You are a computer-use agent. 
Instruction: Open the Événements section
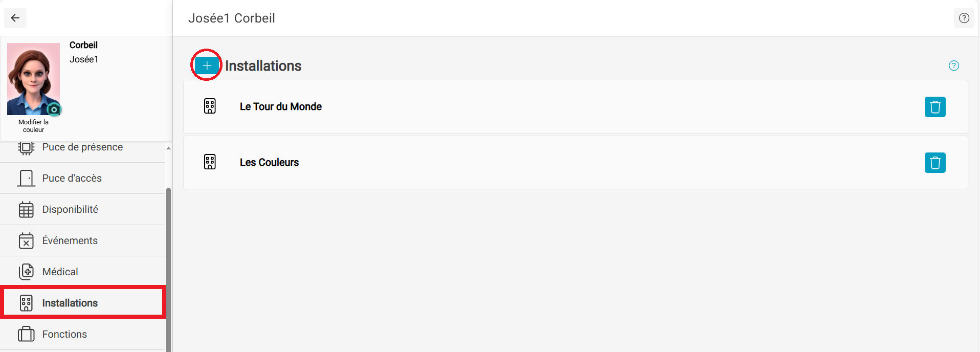(x=83, y=240)
